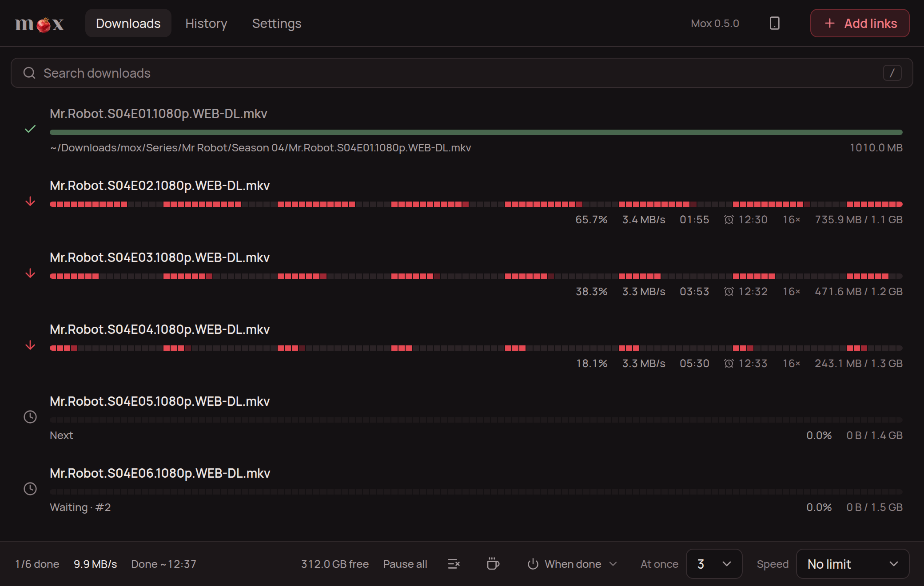Click Pause all
The width and height of the screenshot is (924, 586).
tap(405, 564)
